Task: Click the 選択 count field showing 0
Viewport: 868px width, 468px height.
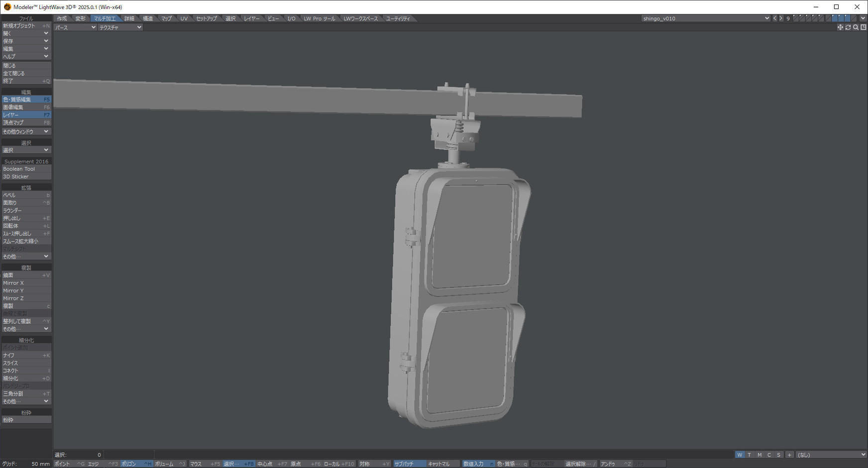Action: (78, 455)
